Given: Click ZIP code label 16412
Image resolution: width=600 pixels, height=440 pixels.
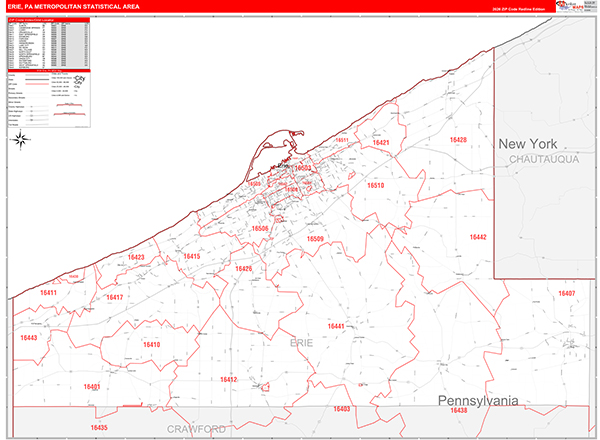Looking at the screenshot, I should tap(228, 380).
